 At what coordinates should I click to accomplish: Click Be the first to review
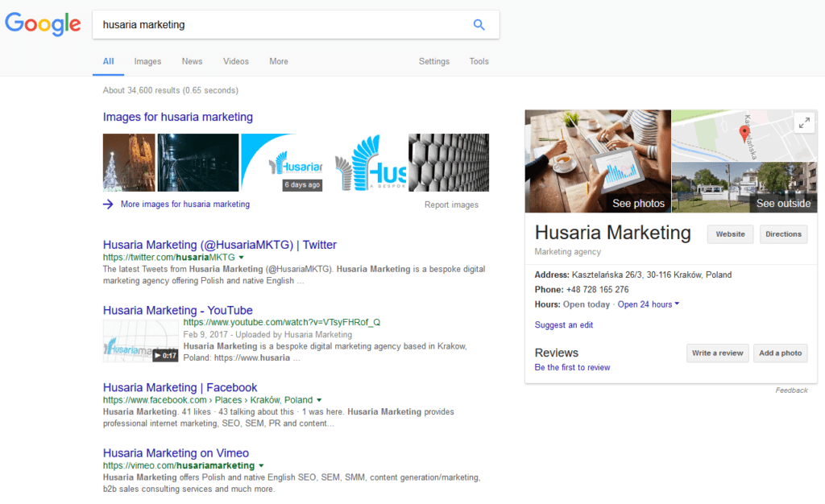pos(573,367)
